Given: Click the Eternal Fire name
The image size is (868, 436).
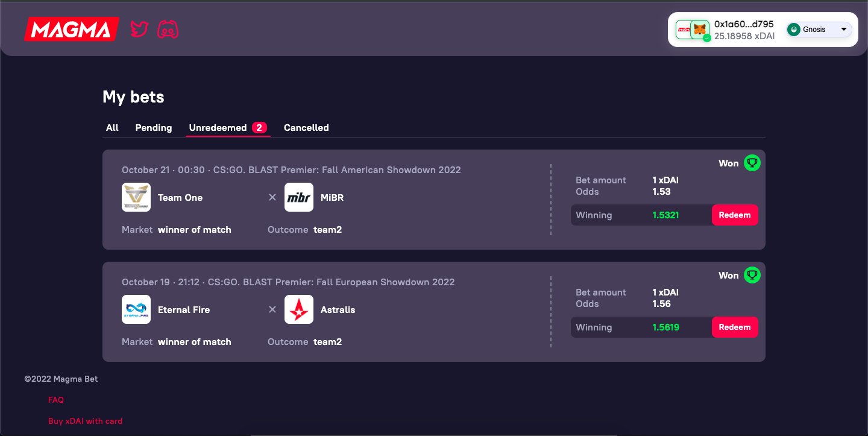Looking at the screenshot, I should (184, 310).
